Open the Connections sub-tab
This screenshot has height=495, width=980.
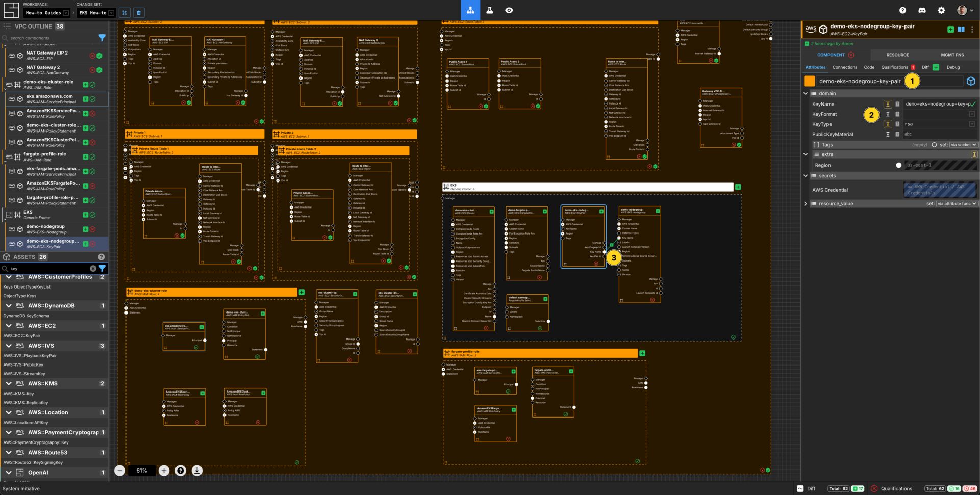(x=844, y=67)
